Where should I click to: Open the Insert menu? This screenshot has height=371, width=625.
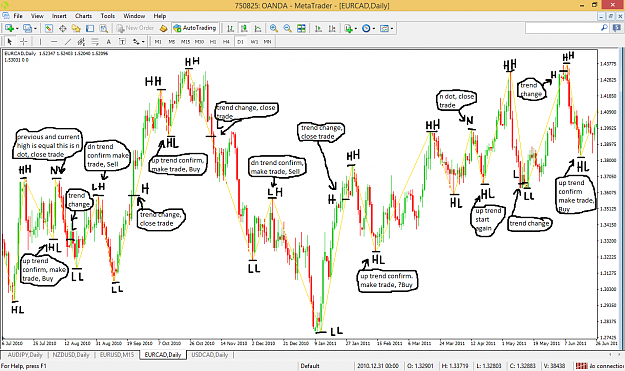[59, 16]
